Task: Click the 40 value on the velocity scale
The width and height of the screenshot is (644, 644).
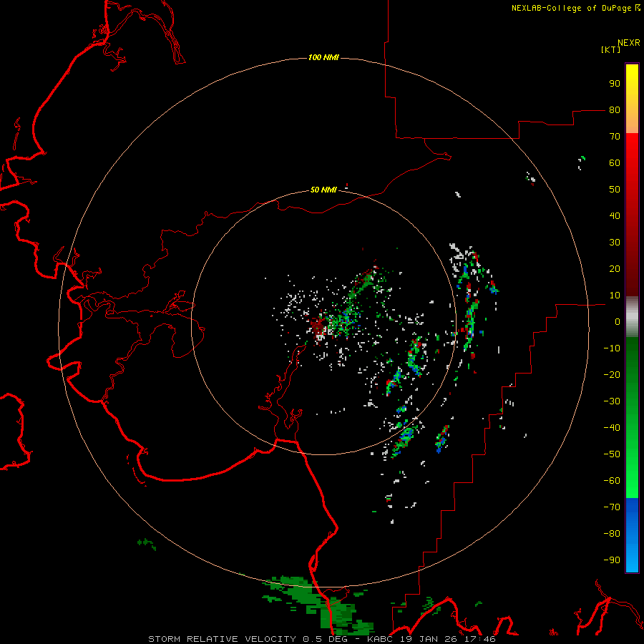Action: tap(615, 215)
